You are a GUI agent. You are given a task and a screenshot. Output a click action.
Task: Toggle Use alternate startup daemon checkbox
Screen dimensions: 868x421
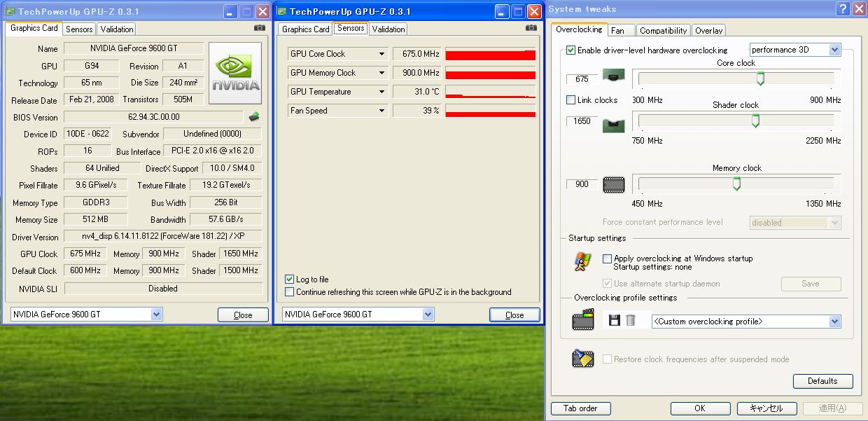click(607, 284)
